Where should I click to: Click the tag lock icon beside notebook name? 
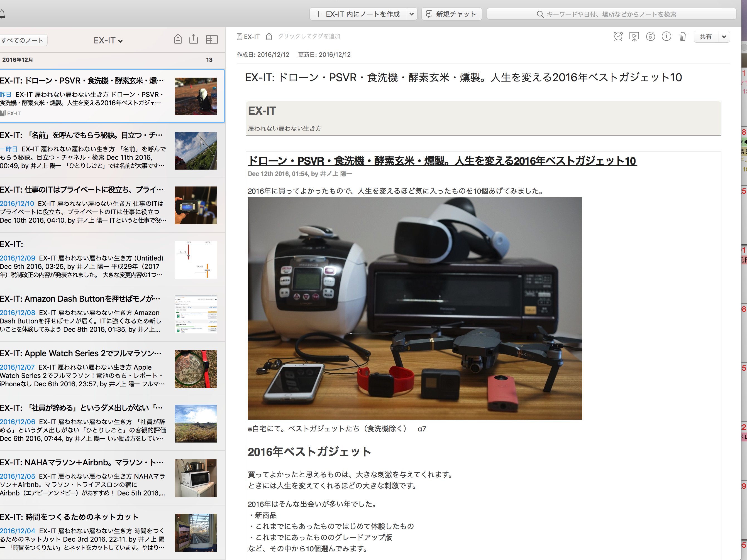(x=269, y=36)
